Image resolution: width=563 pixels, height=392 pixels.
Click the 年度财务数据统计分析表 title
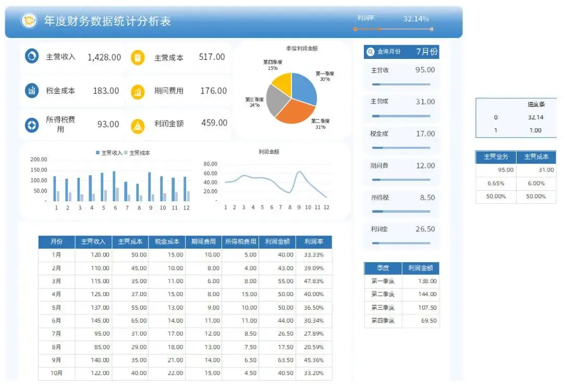[x=107, y=21]
